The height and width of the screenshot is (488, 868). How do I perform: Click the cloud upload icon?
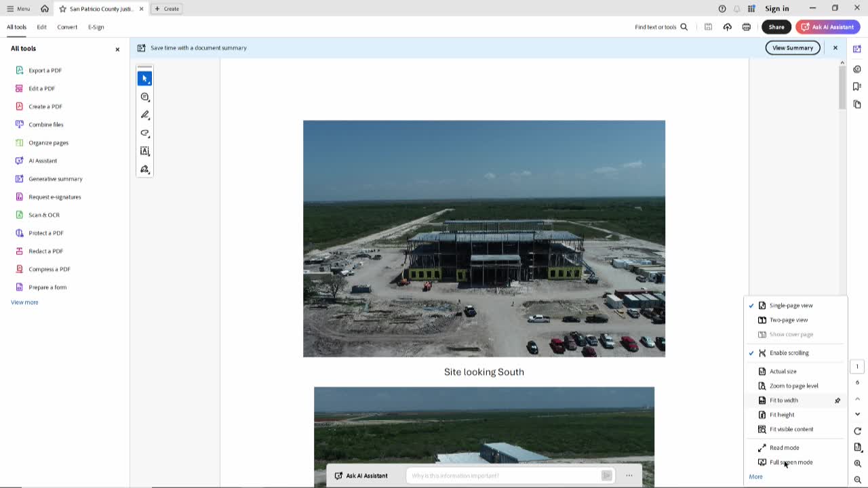pos(727,27)
